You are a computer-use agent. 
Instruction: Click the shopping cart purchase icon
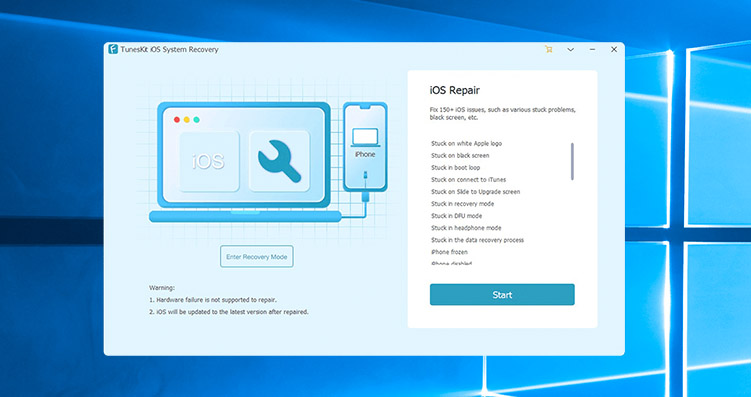[549, 49]
